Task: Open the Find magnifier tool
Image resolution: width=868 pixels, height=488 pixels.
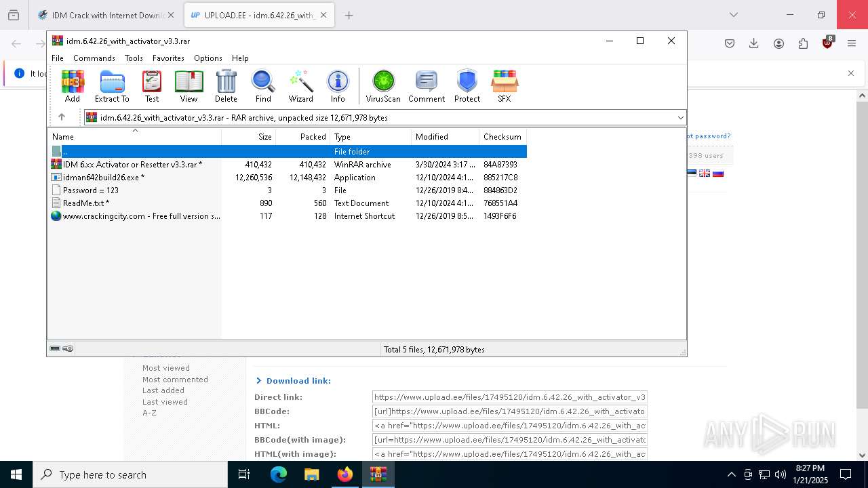Action: pos(263,86)
